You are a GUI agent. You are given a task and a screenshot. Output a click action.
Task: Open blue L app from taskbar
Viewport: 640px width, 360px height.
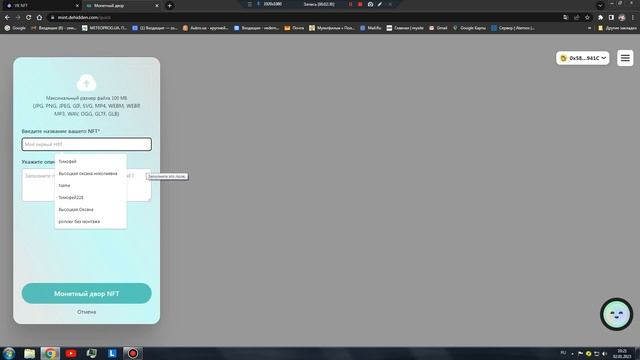click(x=112, y=353)
